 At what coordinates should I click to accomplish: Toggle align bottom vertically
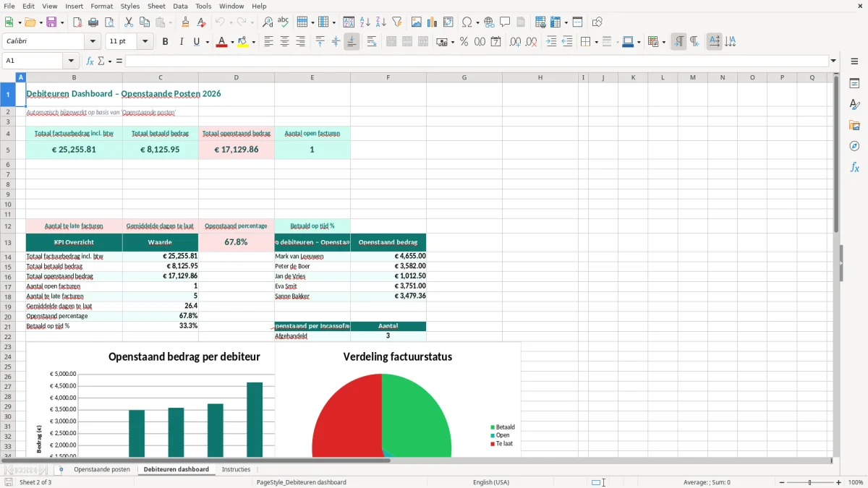click(352, 42)
